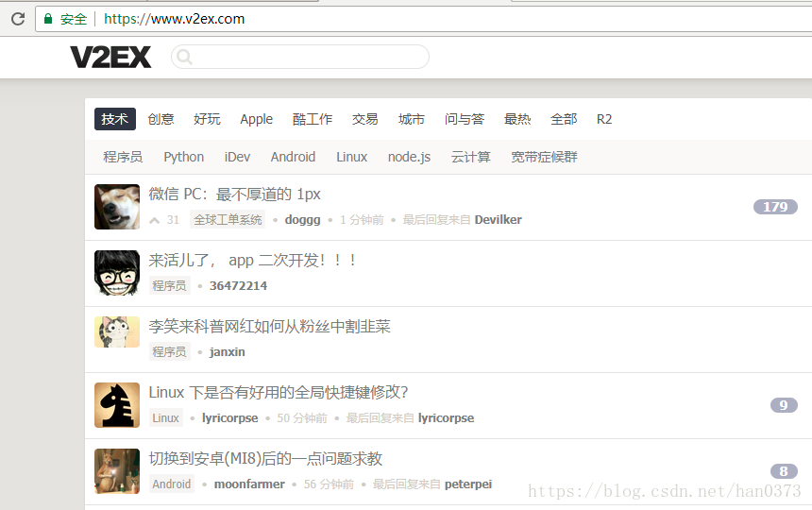Open lyricorpse's chess knight avatar

click(117, 405)
